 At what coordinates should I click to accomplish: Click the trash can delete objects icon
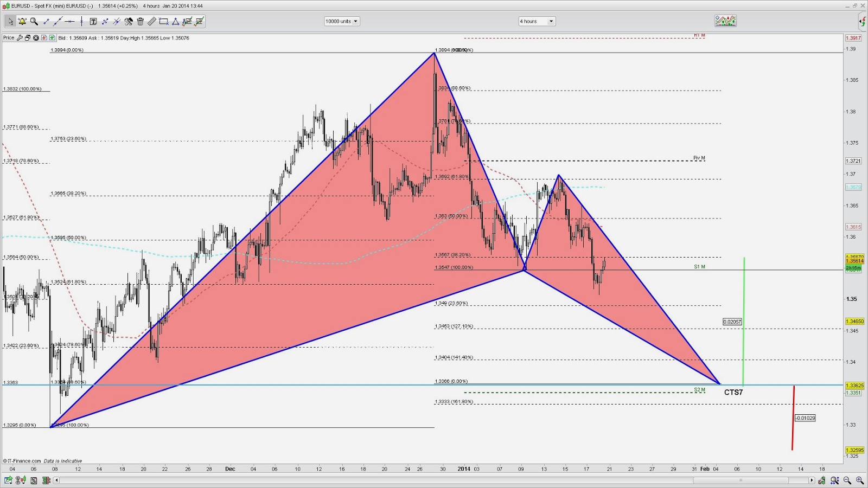pyautogui.click(x=141, y=22)
